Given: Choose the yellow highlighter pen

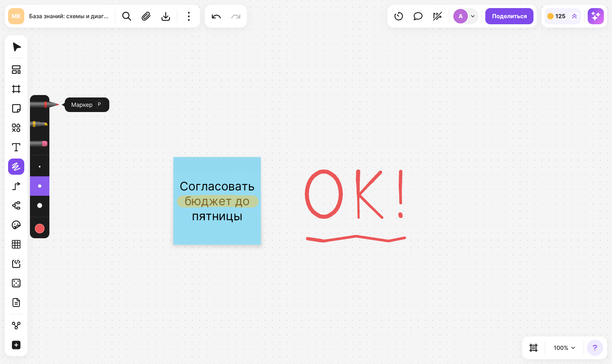Looking at the screenshot, I should tap(40, 124).
